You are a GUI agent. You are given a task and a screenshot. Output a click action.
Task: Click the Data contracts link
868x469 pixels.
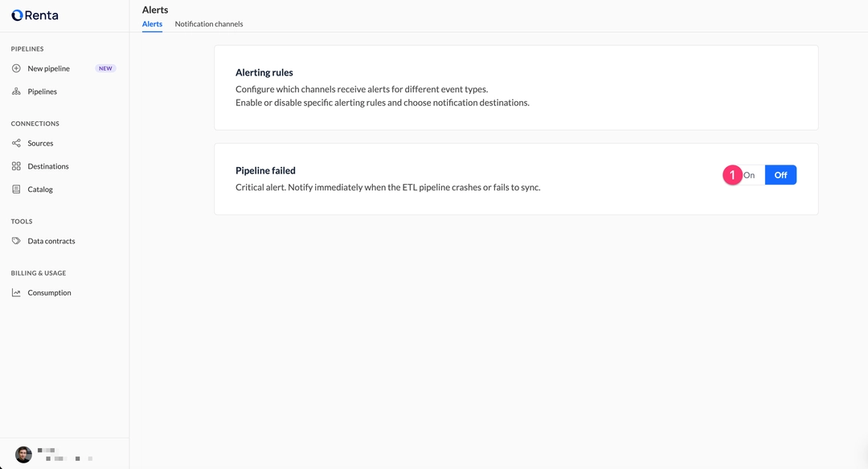[x=51, y=240]
